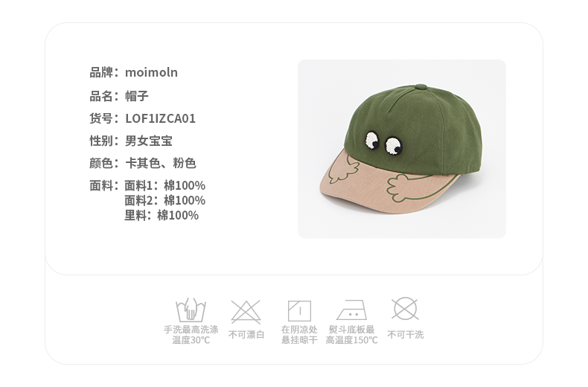Click the gender 男女宝宝 text
The image size is (588, 387).
pos(149,141)
